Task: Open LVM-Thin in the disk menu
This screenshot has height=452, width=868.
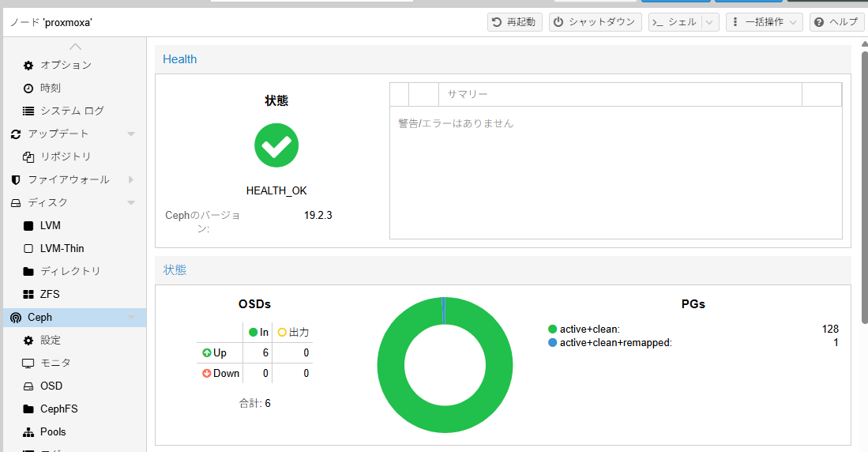Action: [x=62, y=248]
